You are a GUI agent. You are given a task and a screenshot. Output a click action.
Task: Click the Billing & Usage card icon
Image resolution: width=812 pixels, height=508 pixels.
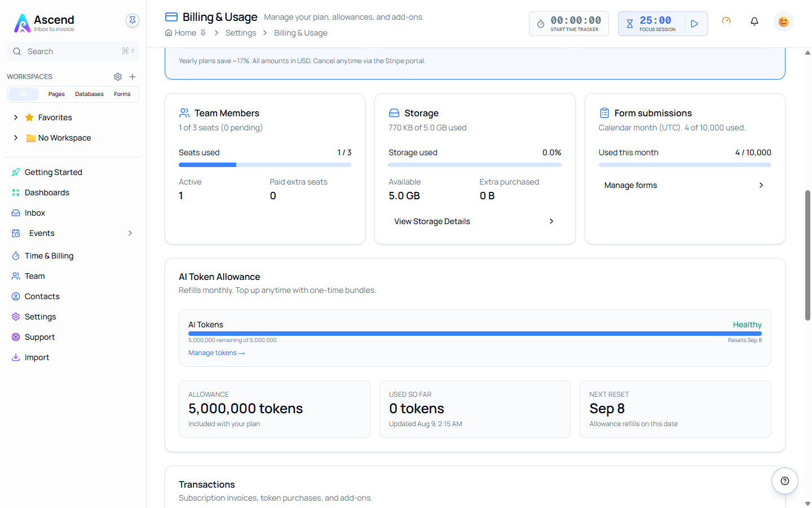tap(171, 17)
